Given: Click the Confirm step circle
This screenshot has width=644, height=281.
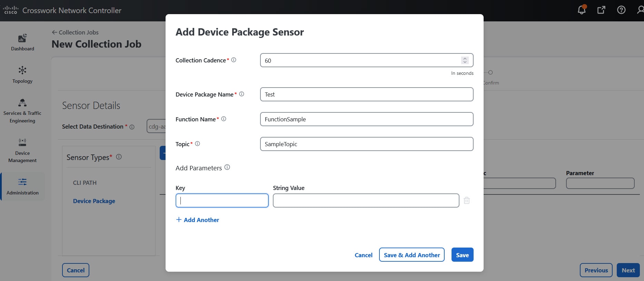Looking at the screenshot, I should pyautogui.click(x=491, y=72).
